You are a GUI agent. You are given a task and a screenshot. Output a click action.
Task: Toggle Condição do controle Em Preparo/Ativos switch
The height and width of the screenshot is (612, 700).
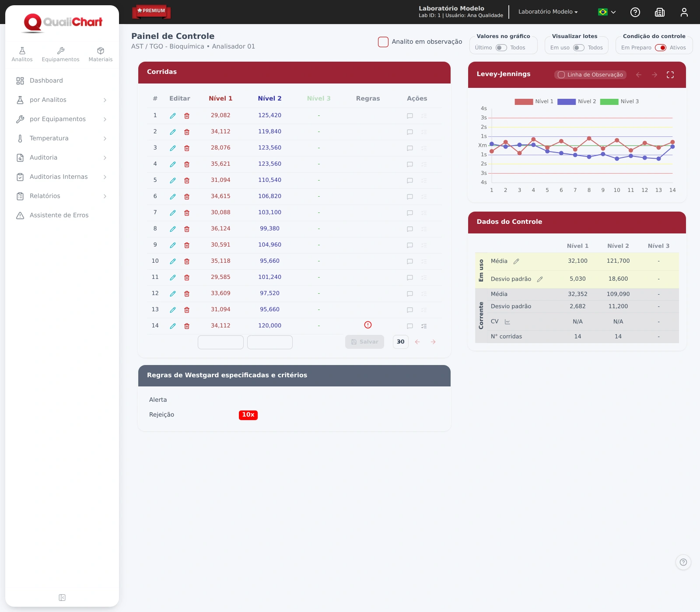click(661, 48)
